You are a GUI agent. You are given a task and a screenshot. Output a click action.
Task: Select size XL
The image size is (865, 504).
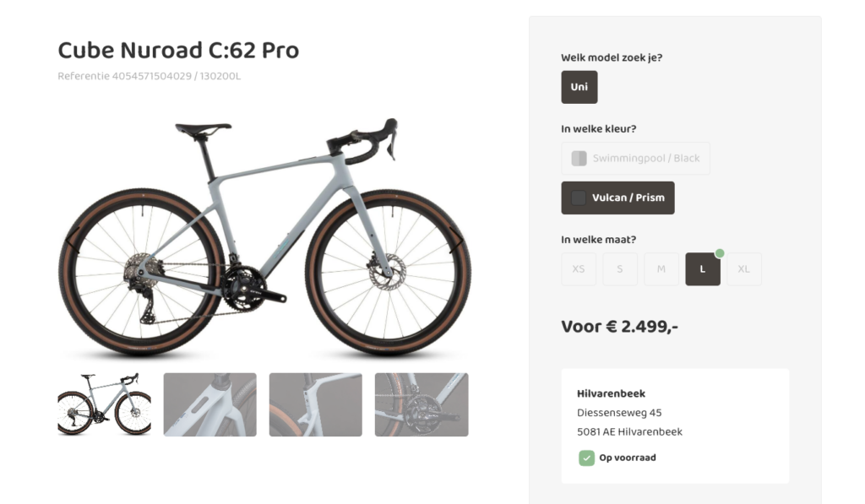click(x=744, y=269)
